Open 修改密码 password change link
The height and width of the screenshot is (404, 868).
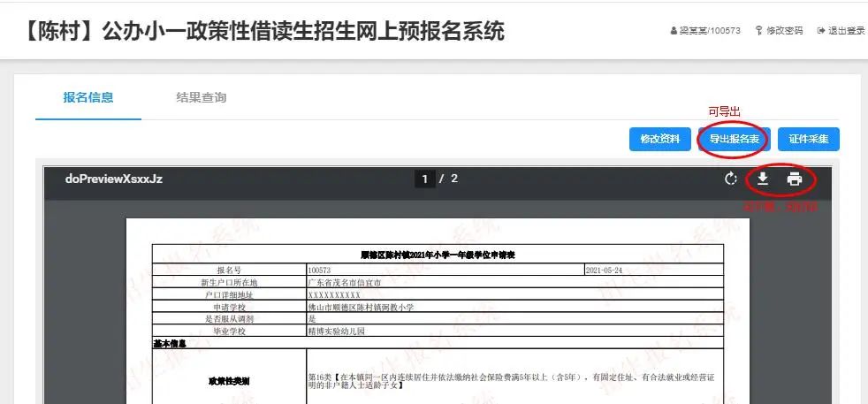click(779, 31)
